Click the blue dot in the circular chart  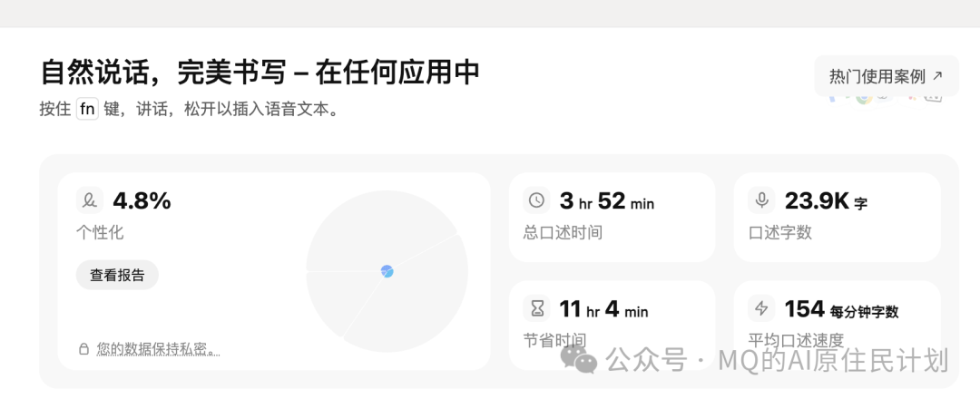[x=387, y=271]
